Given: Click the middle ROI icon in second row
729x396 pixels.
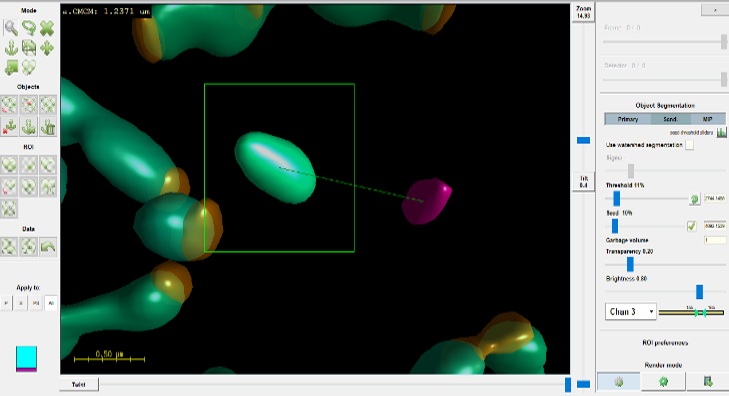Looking at the screenshot, I should click(x=29, y=186).
